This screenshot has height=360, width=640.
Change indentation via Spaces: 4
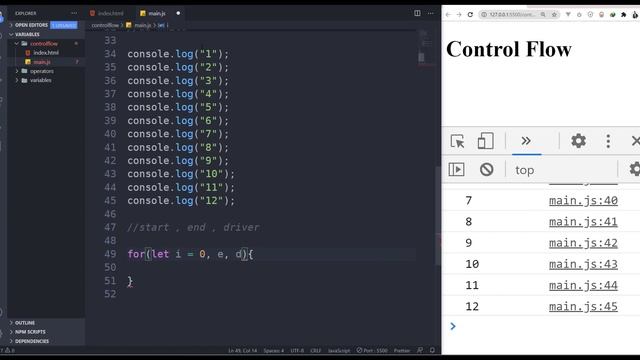pyautogui.click(x=273, y=351)
